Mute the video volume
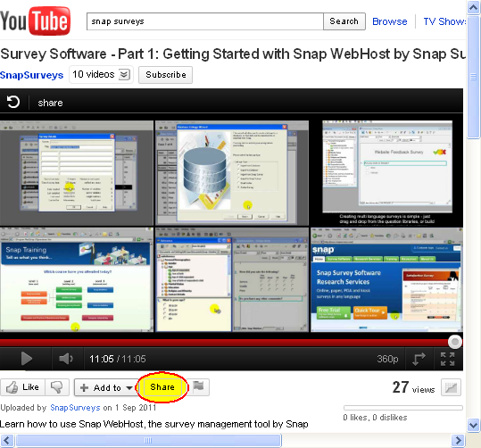The width and height of the screenshot is (481, 448). click(x=66, y=359)
